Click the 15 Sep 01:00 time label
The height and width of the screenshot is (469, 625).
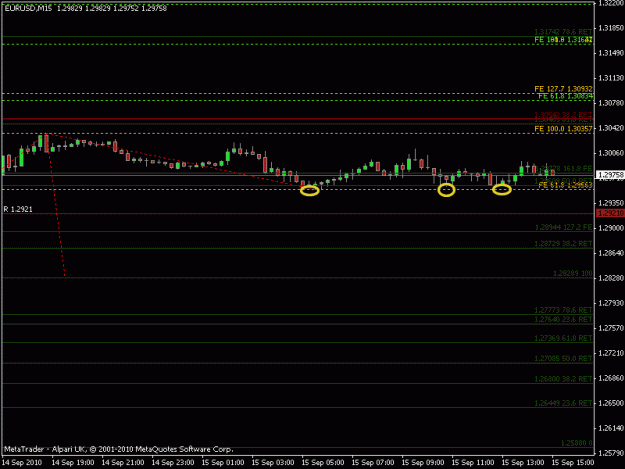pos(223,462)
